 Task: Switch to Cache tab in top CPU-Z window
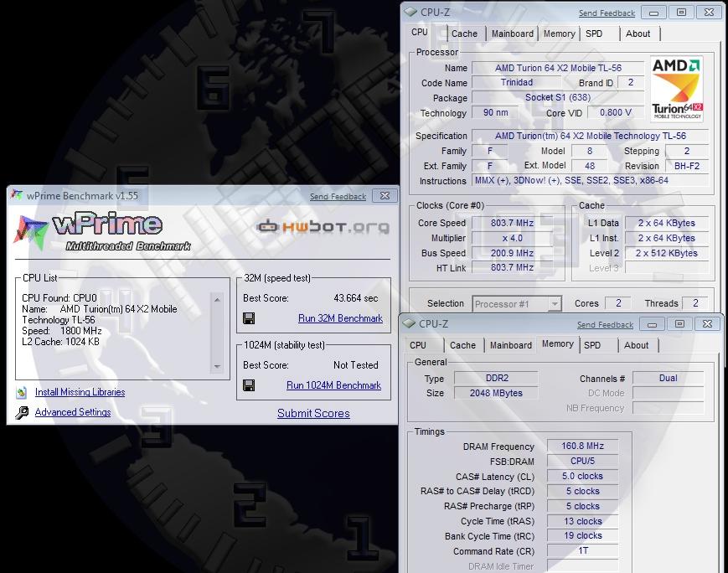coord(464,34)
